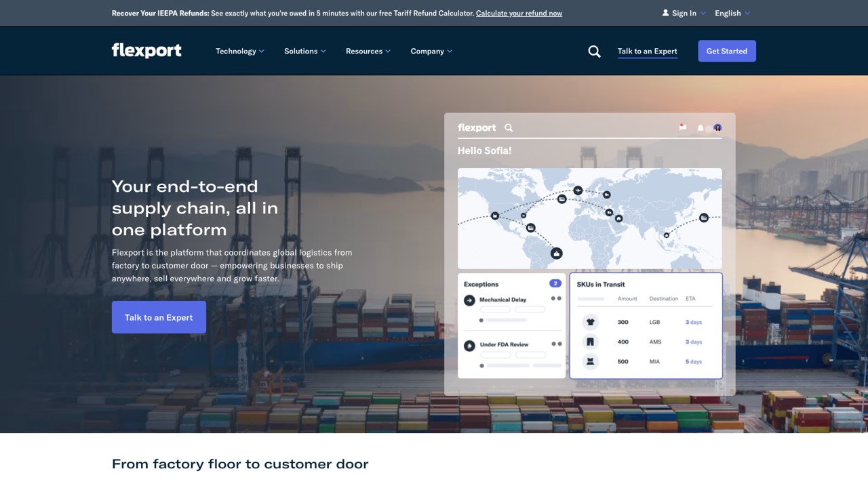
Task: Open the Company nav item
Action: (427, 51)
